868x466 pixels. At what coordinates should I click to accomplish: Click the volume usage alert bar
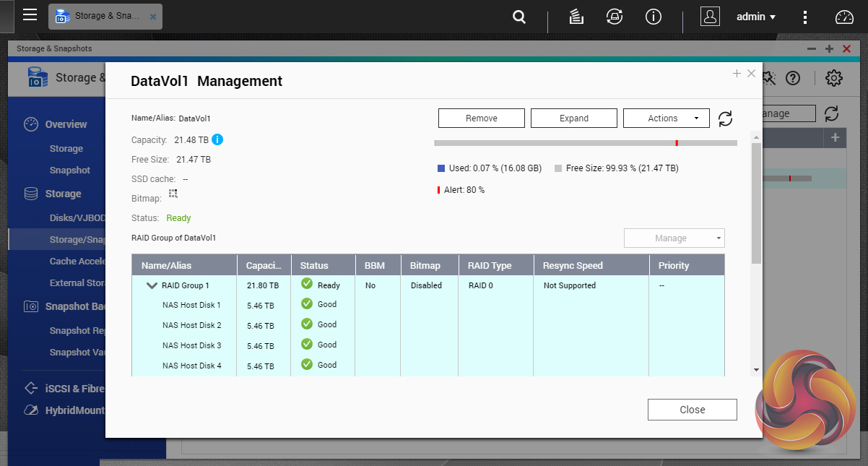[585, 143]
